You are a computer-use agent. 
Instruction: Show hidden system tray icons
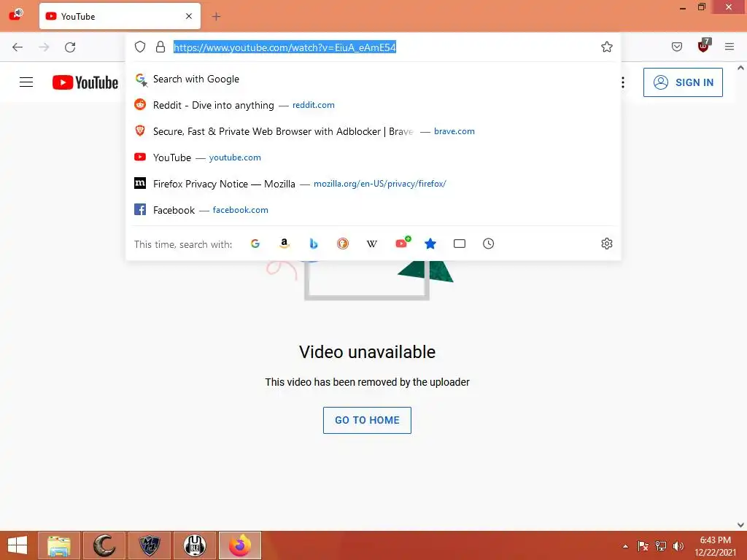click(625, 546)
